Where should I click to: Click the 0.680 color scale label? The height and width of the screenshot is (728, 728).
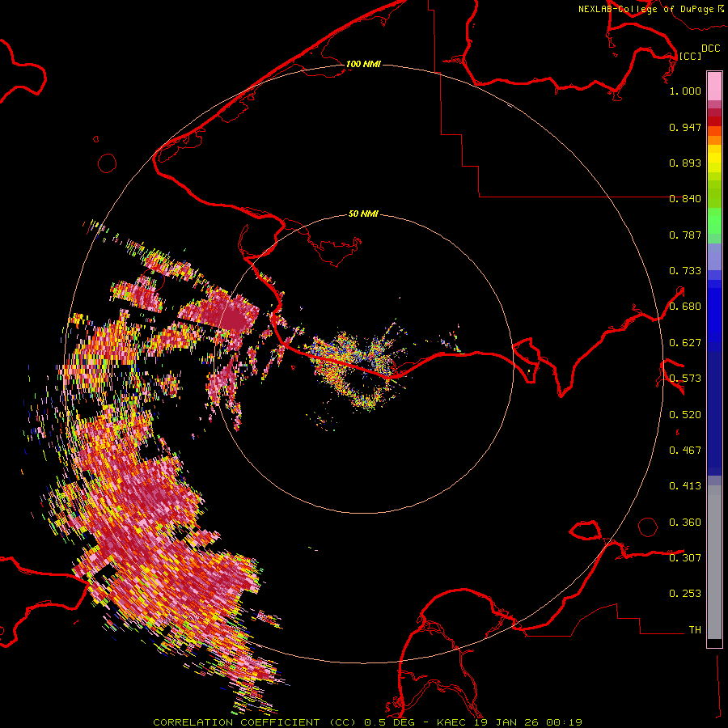pyautogui.click(x=685, y=307)
